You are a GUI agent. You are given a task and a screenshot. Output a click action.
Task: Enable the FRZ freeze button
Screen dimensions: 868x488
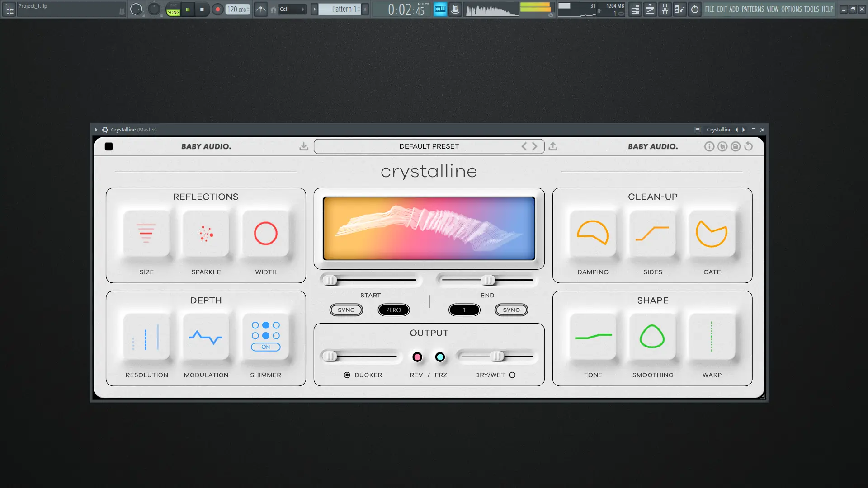coord(440,357)
